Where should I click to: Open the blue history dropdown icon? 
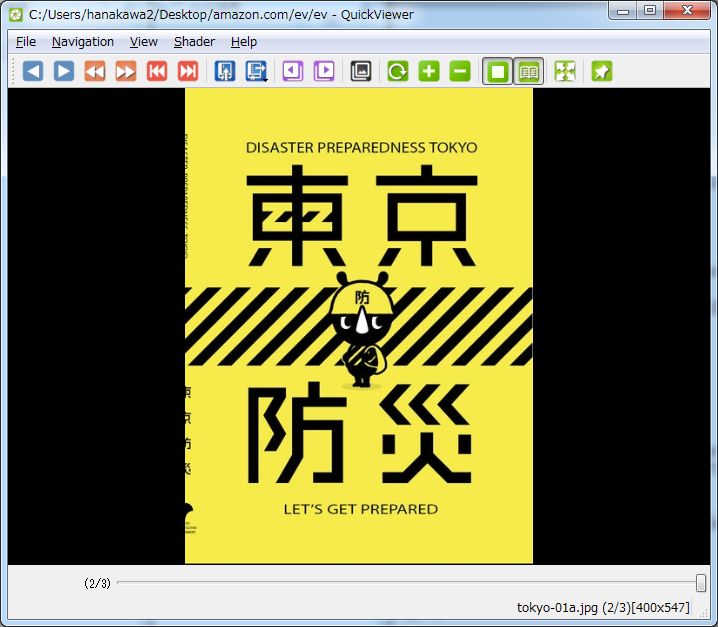(x=256, y=71)
